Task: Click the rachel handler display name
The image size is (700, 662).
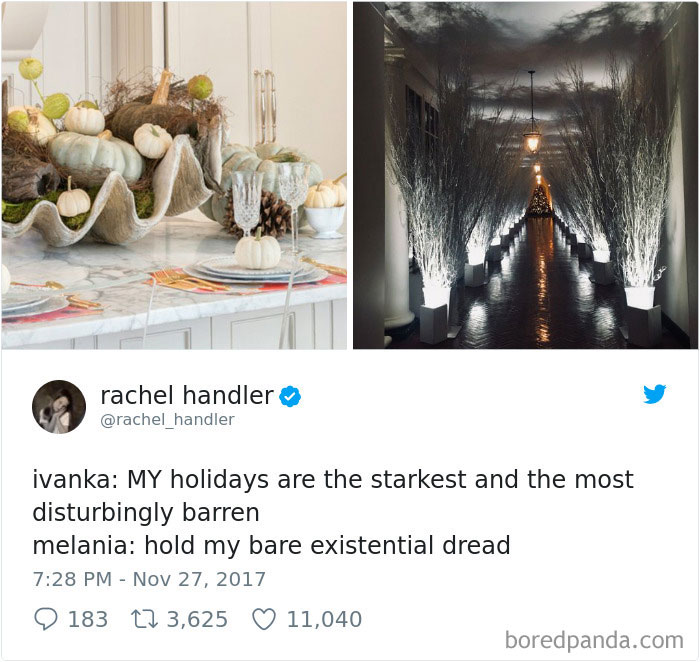Action: 187,396
